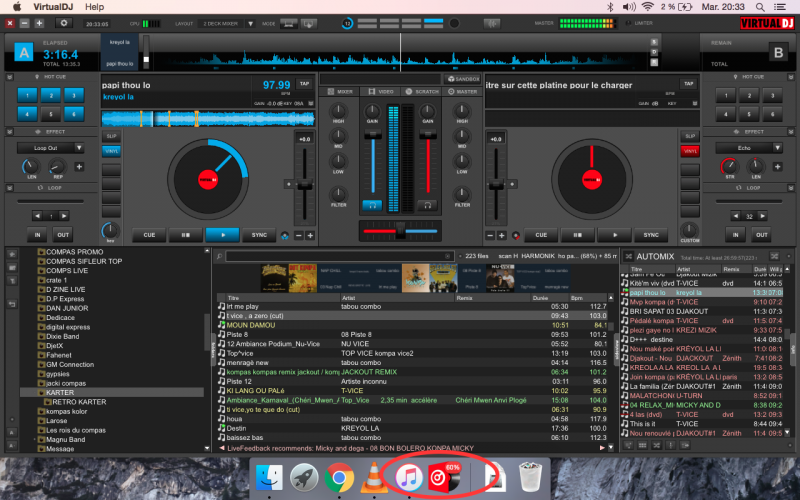Pause deck A with the pause button
This screenshot has height=500, width=800.
pyautogui.click(x=186, y=235)
